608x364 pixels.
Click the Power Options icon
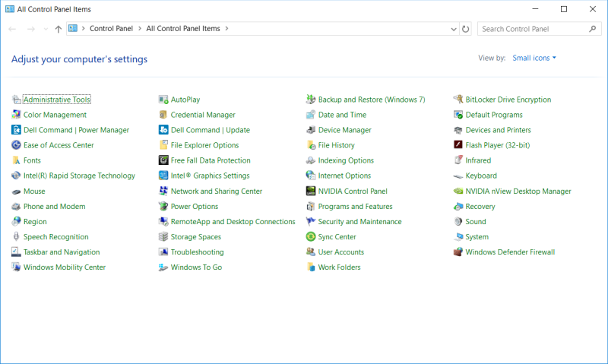pos(163,206)
